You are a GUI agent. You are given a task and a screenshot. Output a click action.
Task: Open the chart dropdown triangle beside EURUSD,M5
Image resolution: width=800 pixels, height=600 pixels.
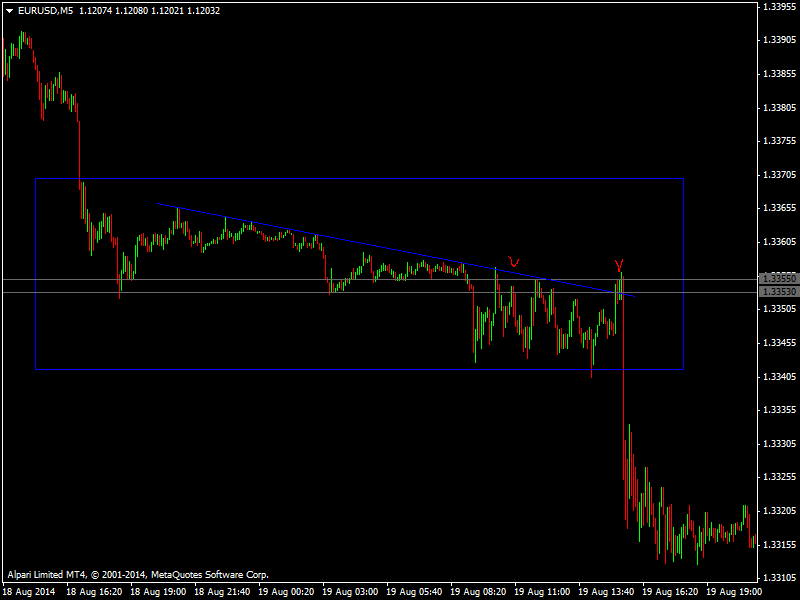point(9,11)
